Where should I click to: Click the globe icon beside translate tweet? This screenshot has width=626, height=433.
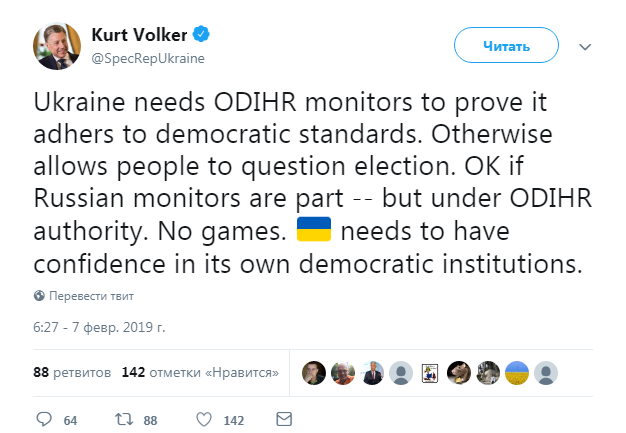click(x=39, y=296)
